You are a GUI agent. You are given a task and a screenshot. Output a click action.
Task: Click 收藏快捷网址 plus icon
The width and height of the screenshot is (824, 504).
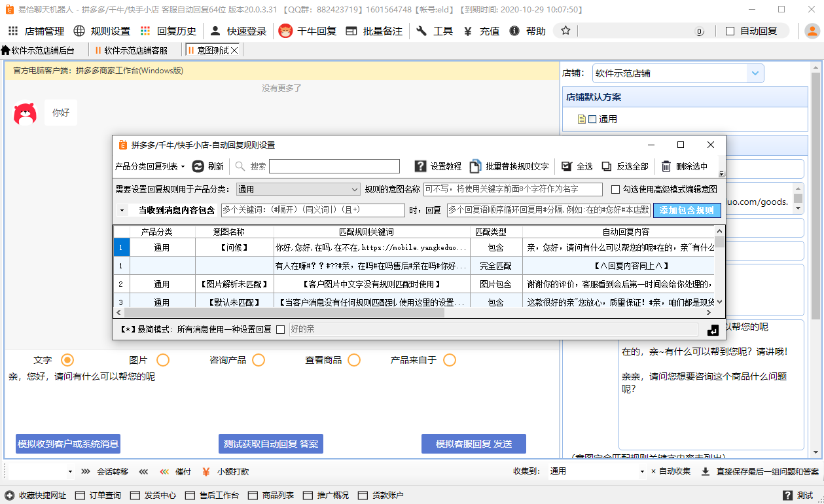[9, 495]
